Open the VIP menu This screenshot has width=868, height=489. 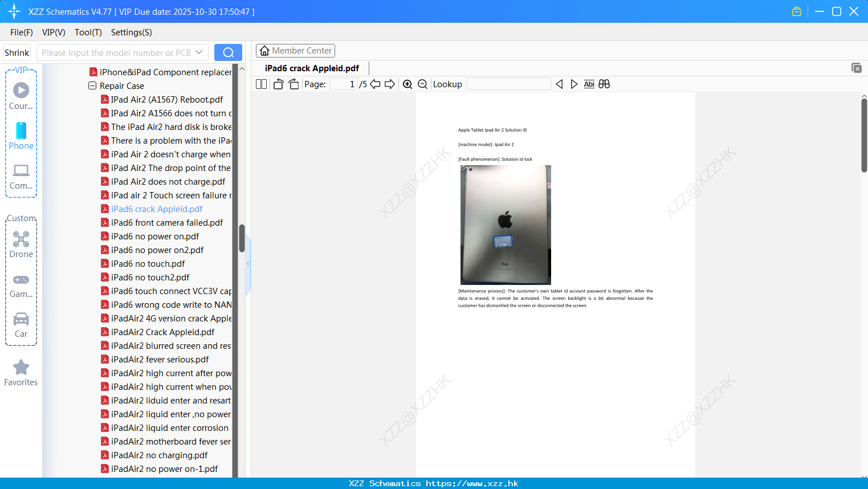point(54,32)
